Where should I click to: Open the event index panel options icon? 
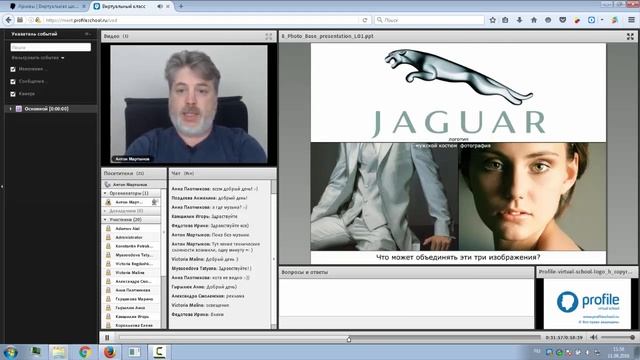pyautogui.click(x=88, y=34)
